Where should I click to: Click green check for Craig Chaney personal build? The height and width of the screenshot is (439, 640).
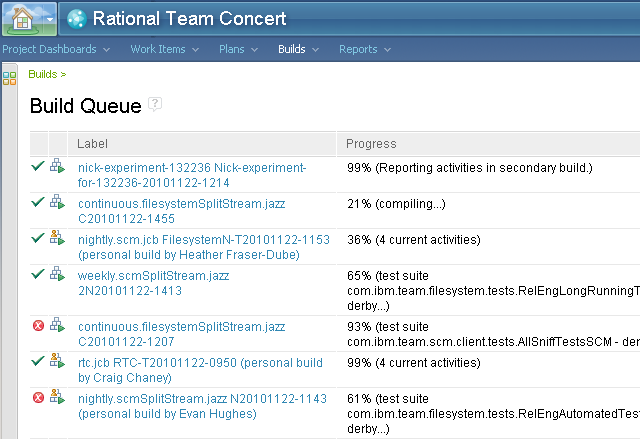click(38, 361)
